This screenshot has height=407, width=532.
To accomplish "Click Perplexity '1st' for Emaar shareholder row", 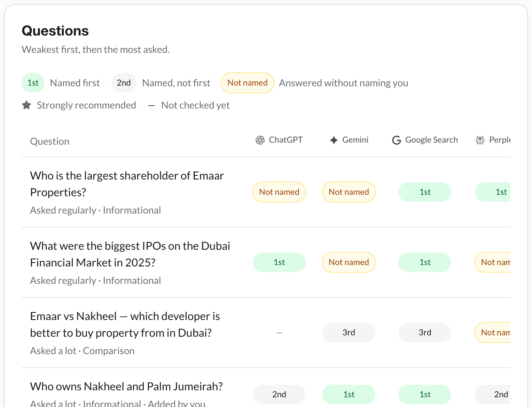I will click(493, 192).
